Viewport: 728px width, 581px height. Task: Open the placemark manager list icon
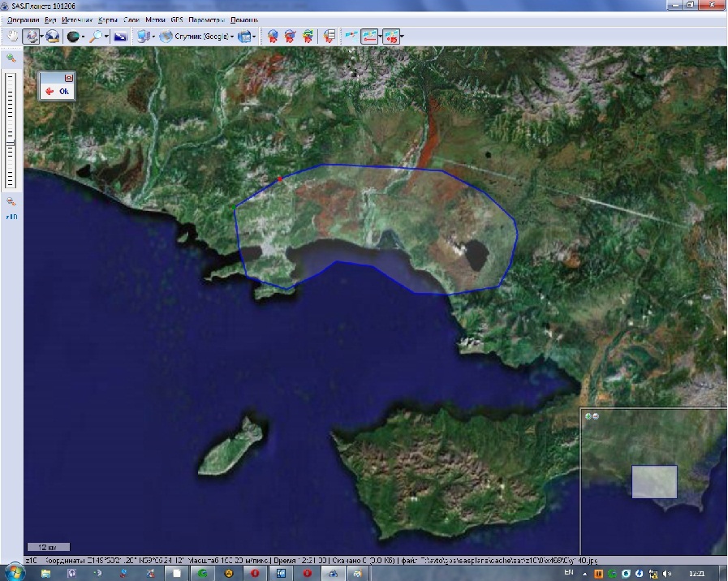(329, 37)
